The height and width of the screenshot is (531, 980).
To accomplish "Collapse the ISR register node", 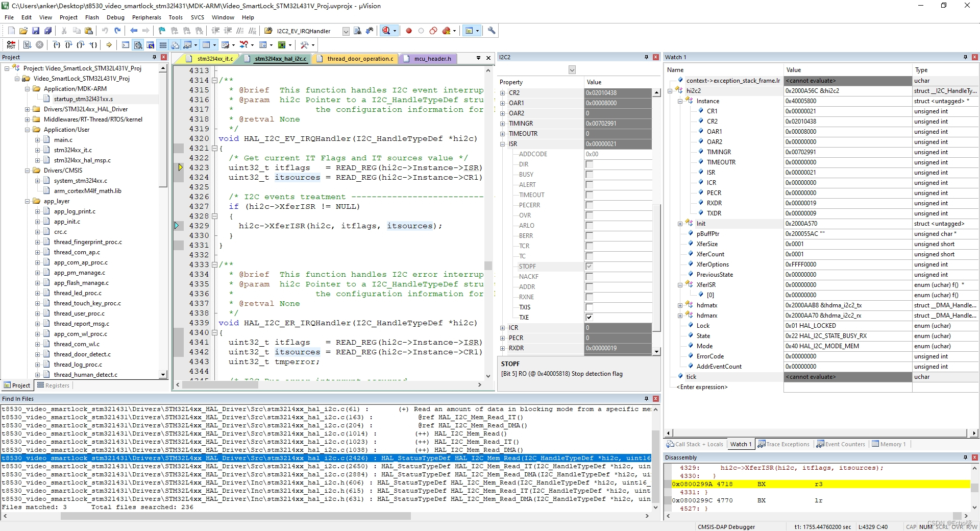I will click(503, 144).
